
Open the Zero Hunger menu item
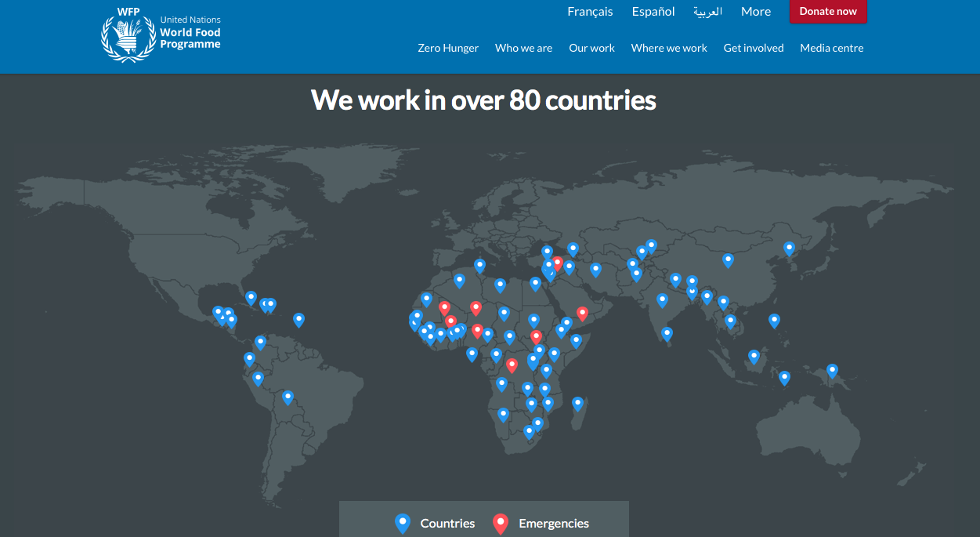point(448,48)
